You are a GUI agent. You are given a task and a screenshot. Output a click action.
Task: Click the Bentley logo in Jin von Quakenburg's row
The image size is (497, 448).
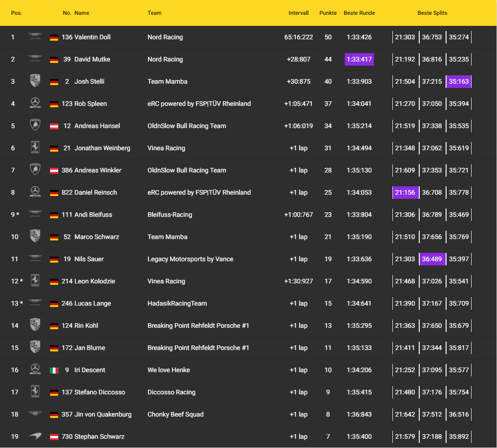[35, 414]
